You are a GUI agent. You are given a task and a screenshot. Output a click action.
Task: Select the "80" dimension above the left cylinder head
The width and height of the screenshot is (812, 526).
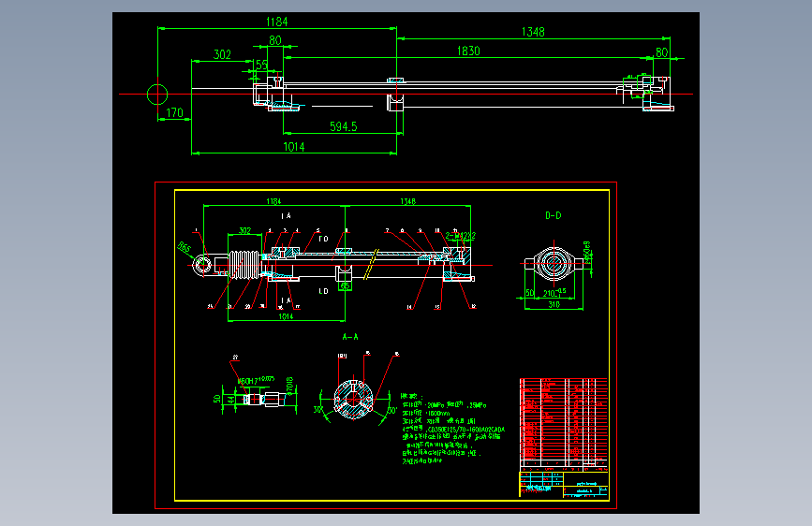[275, 40]
